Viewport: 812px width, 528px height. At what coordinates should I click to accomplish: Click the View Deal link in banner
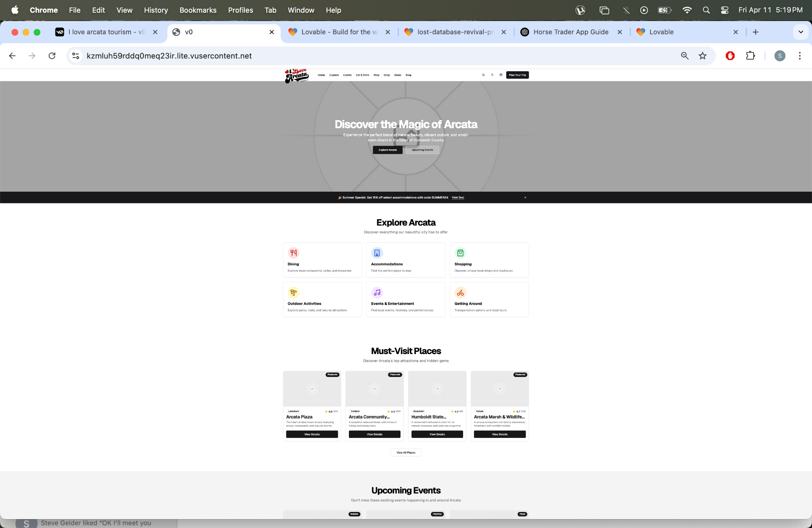point(458,198)
